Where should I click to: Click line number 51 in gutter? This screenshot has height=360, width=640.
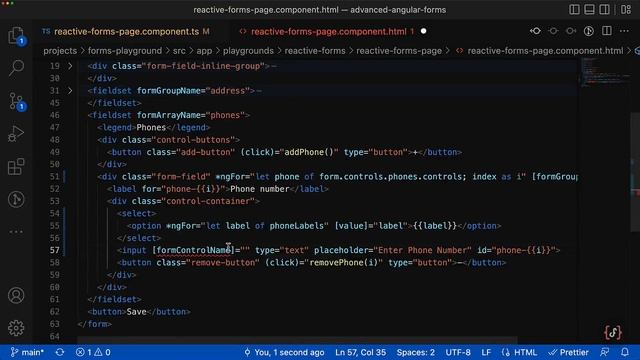[55, 177]
